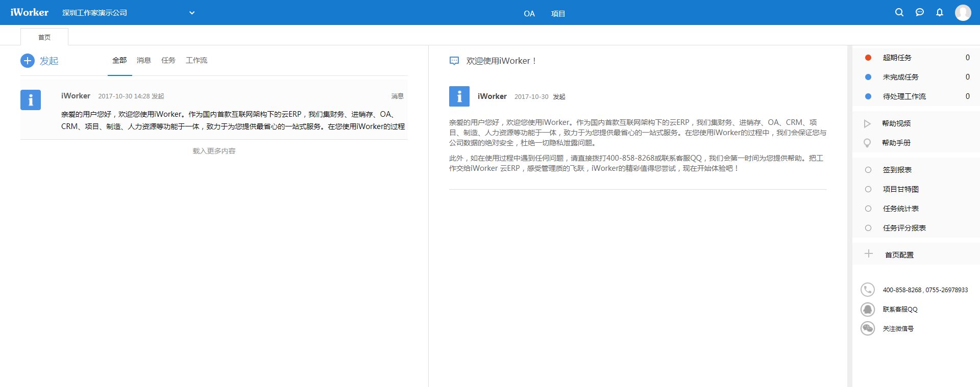Click the lightbulb icon beside 帮助手册
The width and height of the screenshot is (980, 387).
867,143
